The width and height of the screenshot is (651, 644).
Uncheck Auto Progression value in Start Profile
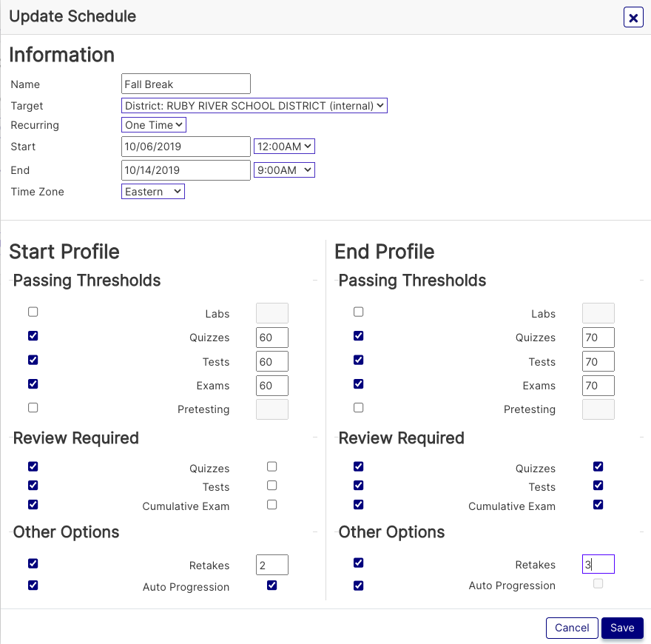click(x=272, y=586)
